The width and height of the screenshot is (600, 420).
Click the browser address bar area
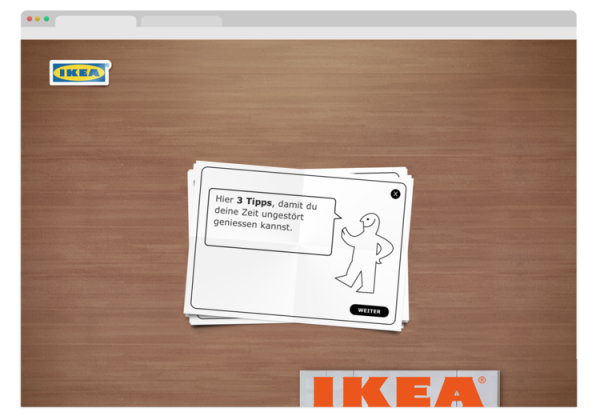[298, 33]
